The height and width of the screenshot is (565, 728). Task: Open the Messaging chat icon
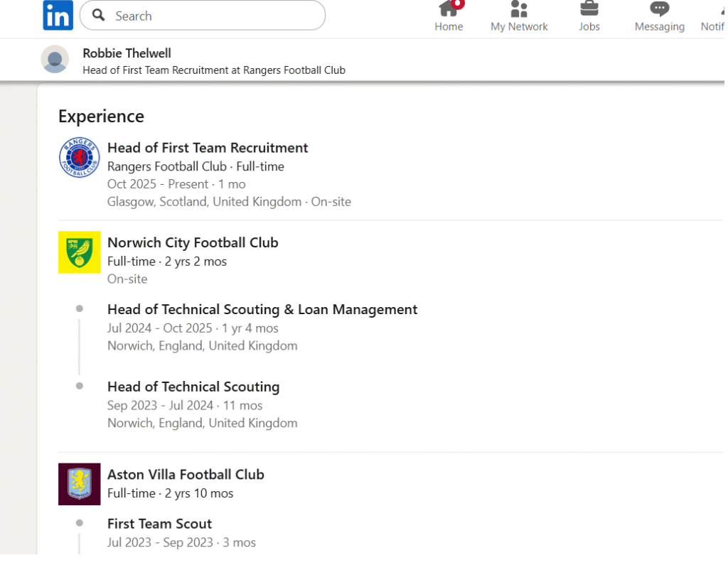[659, 10]
